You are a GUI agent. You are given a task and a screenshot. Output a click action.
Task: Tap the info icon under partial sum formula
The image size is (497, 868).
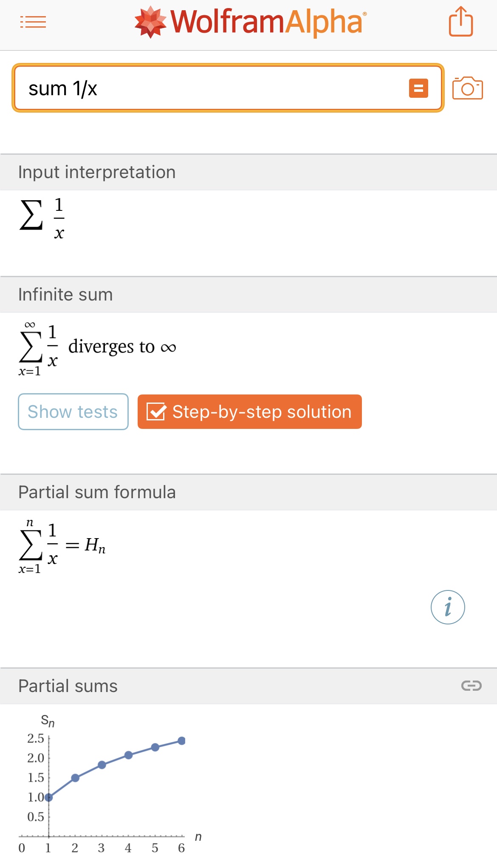coord(448,607)
